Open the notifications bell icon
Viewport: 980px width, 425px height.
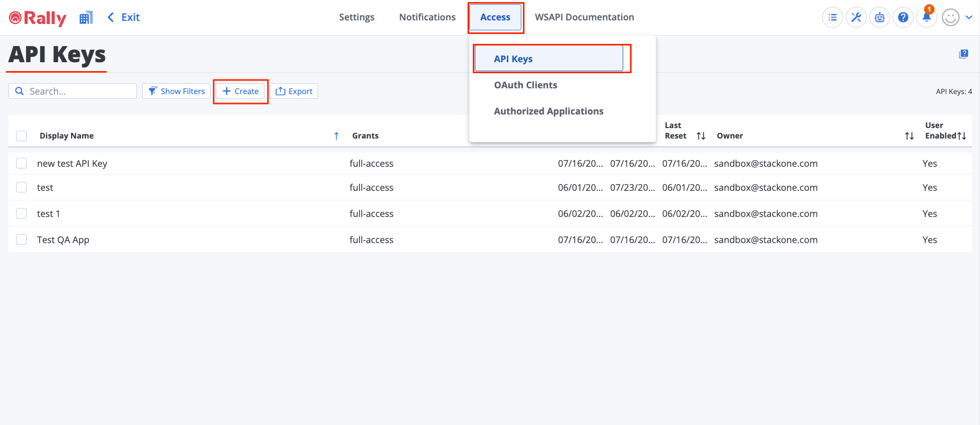click(x=927, y=18)
